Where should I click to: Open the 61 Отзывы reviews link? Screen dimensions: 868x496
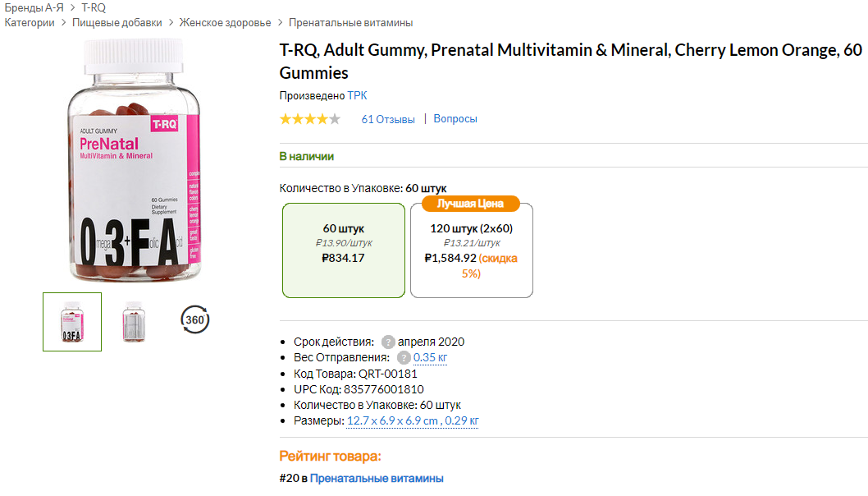(388, 119)
